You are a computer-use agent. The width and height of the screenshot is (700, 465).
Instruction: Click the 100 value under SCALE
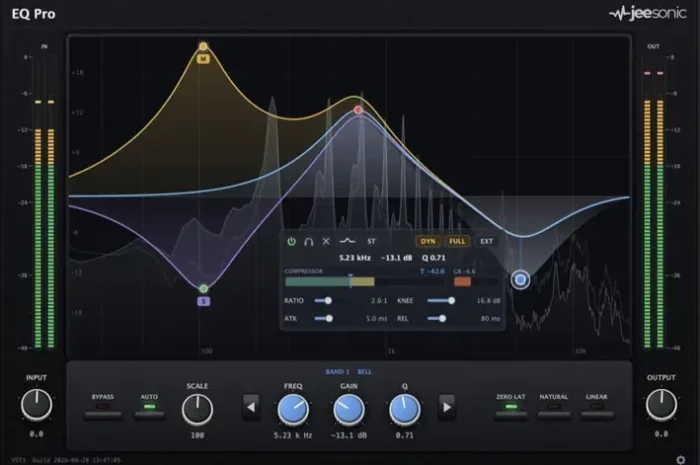click(197, 435)
